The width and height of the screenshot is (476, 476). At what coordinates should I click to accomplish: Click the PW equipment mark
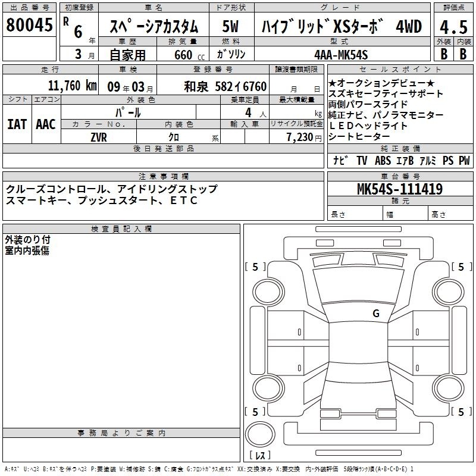[x=464, y=160]
